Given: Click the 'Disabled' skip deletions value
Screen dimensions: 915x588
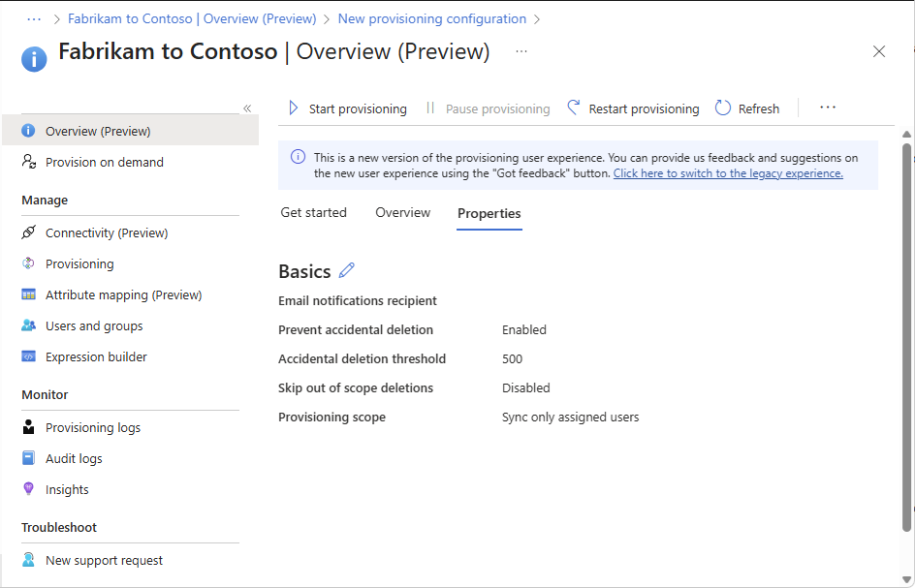Looking at the screenshot, I should tap(525, 387).
